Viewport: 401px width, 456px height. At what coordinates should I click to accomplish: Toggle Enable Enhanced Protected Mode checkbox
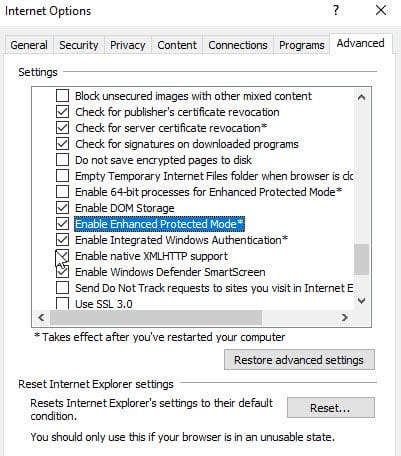62,224
